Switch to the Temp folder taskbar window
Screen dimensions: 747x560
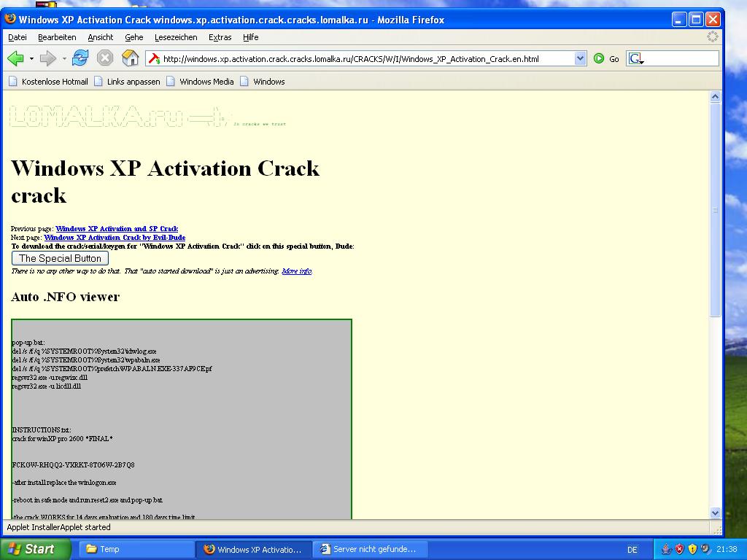pyautogui.click(x=136, y=549)
